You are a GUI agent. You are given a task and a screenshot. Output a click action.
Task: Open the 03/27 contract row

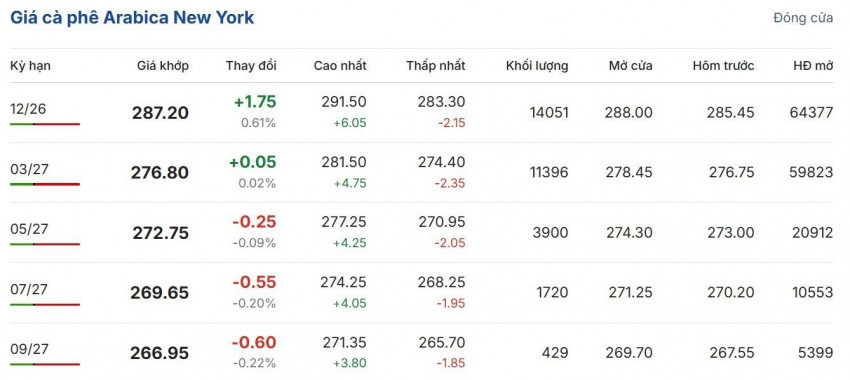[422, 173]
